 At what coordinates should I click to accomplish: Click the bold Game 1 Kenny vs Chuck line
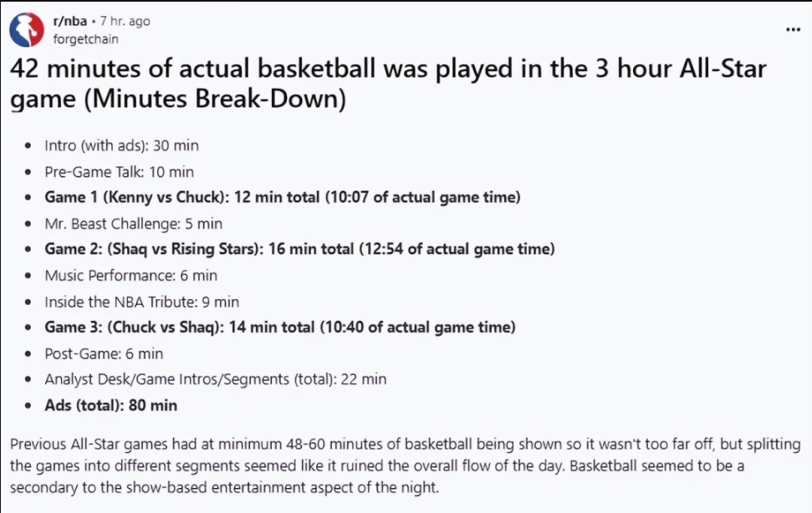tap(283, 197)
